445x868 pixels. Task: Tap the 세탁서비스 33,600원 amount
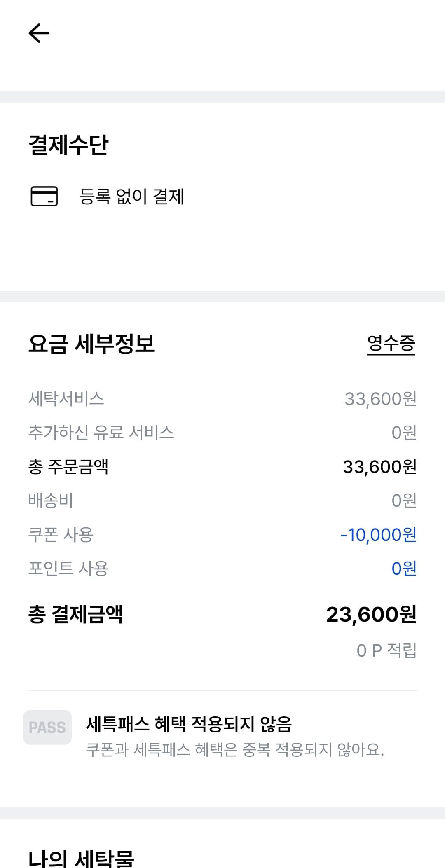(380, 399)
